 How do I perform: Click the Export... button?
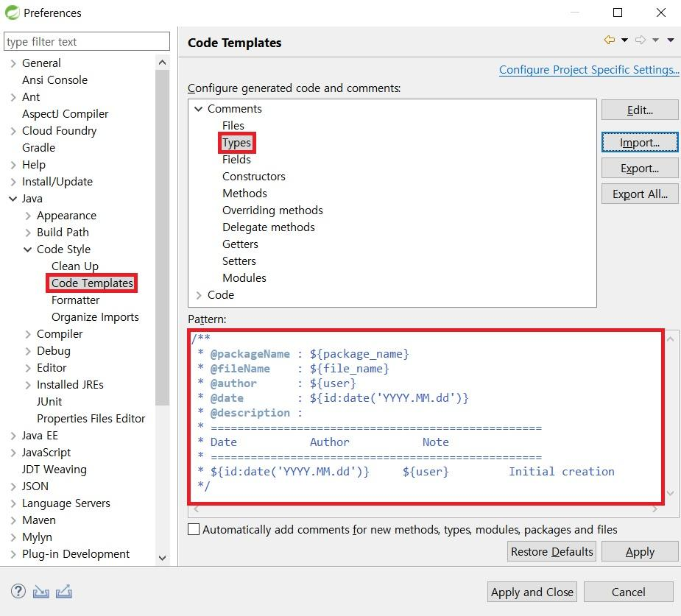point(639,168)
